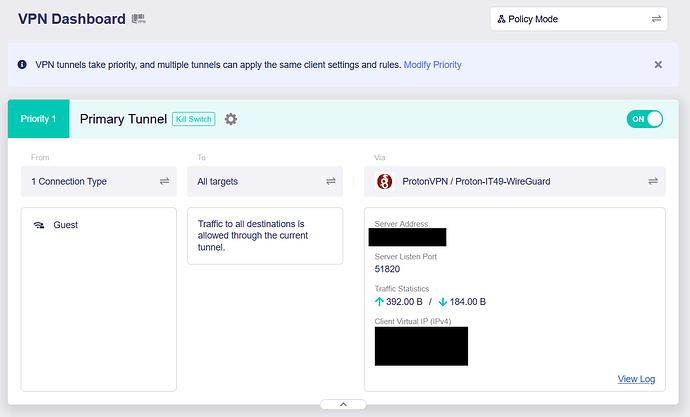Click the Kill Switch badge
Viewport: 690px width, 417px height.
click(193, 119)
